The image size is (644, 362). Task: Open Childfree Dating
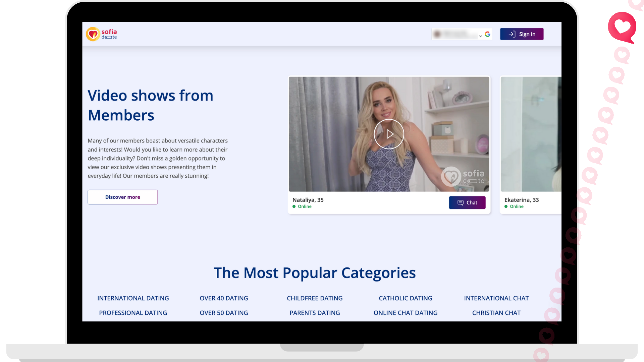pos(315,298)
